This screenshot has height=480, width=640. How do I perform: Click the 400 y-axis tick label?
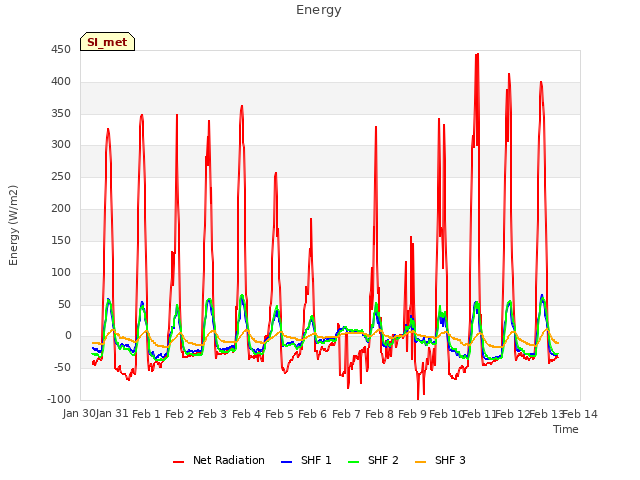tap(61, 82)
